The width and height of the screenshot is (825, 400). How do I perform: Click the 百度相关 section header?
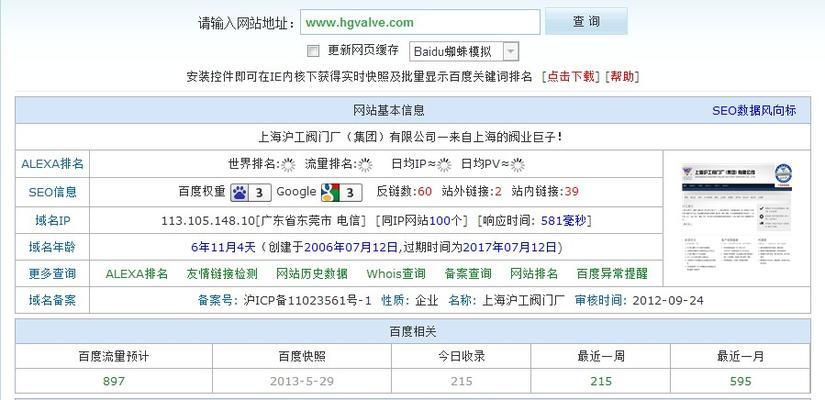click(x=413, y=332)
